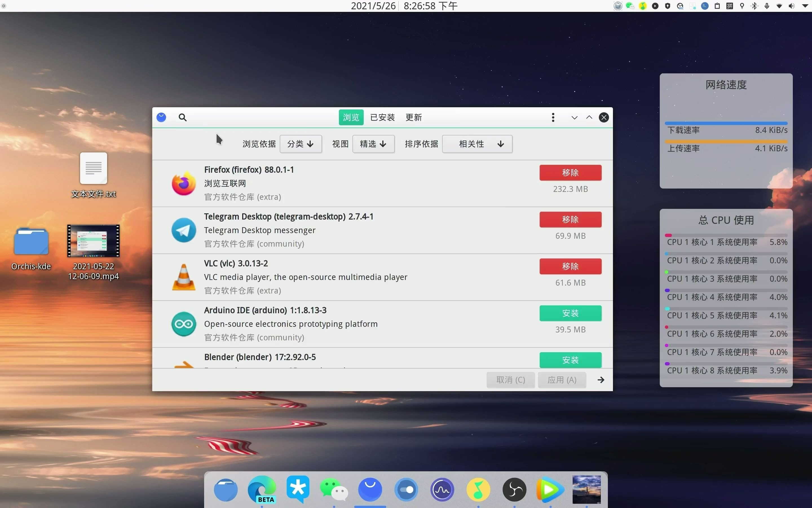Select VLC (vlc) 3.0.13-2 title
The image size is (812, 508).
[236, 263]
